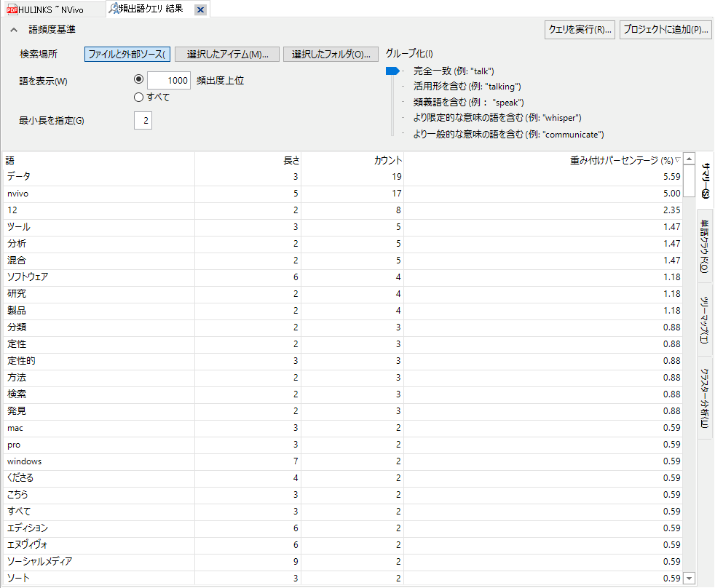Viewport: 715px width, 588px height.
Task: Click the word frequency query tab icon
Action: (114, 9)
